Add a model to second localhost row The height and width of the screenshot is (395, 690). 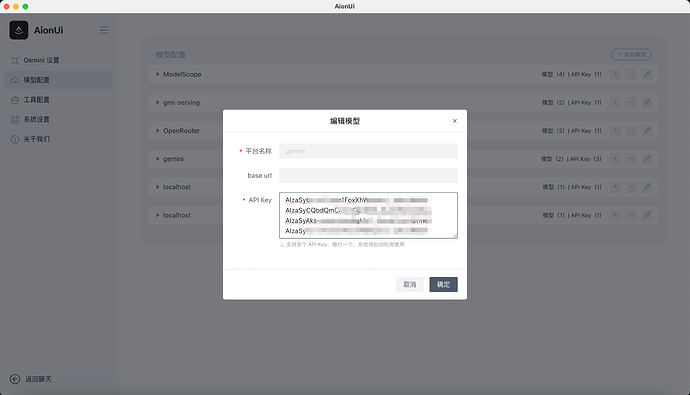[615, 215]
